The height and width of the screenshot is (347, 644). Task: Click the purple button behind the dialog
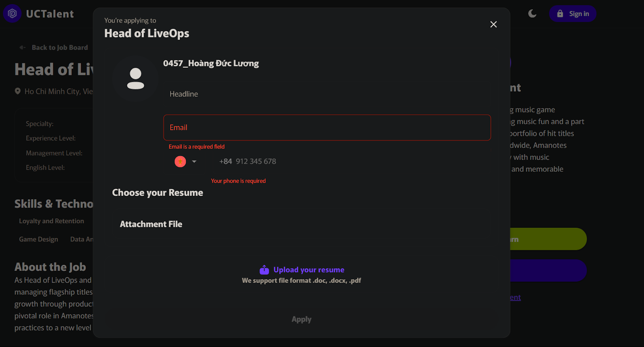pos(548,270)
